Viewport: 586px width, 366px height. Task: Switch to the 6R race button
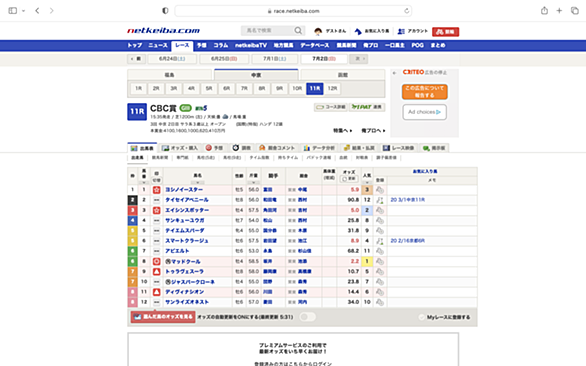[x=226, y=89]
